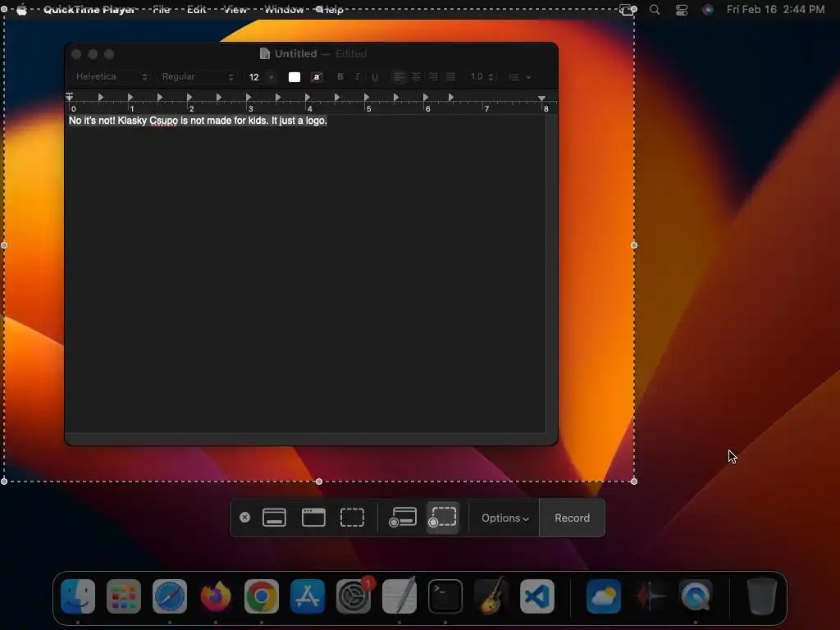Close the screenshot toolbar with X button
This screenshot has width=840, height=630.
pyautogui.click(x=244, y=518)
